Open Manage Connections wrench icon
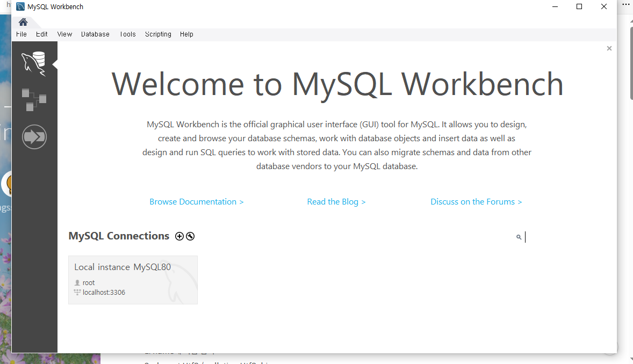This screenshot has height=364, width=633. tap(190, 236)
